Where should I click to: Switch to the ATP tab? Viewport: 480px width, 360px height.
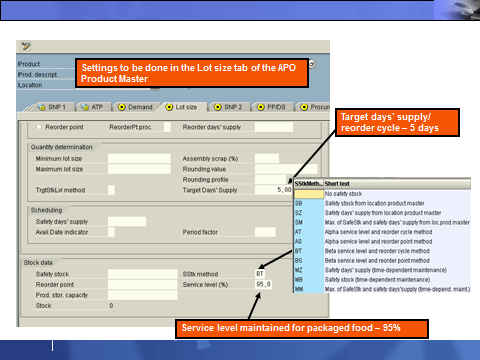(x=93, y=107)
